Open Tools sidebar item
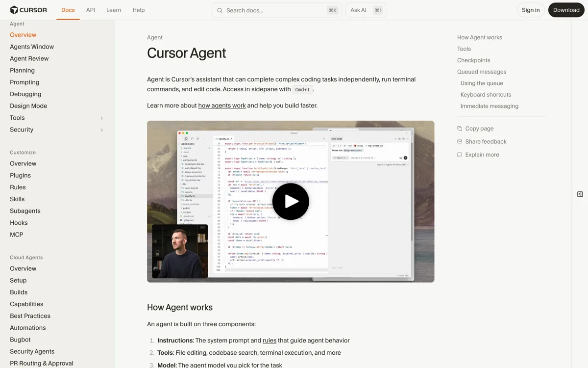Viewport: 588px width, 368px height. pyautogui.click(x=17, y=118)
